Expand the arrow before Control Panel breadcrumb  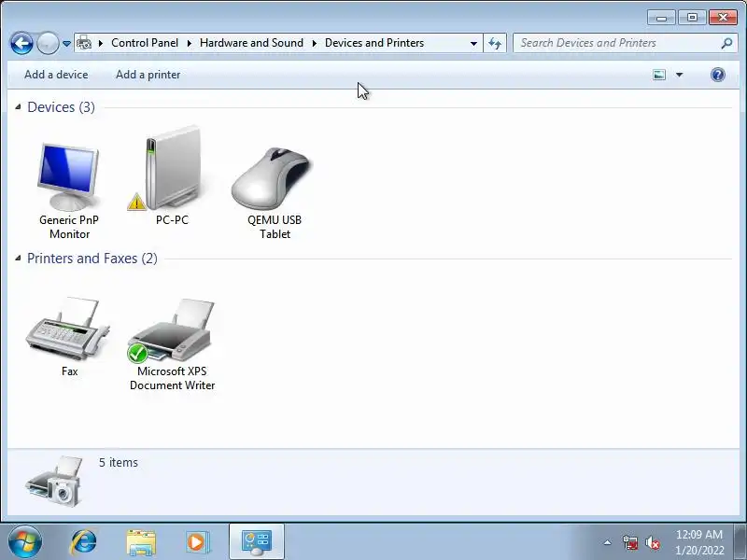(101, 43)
